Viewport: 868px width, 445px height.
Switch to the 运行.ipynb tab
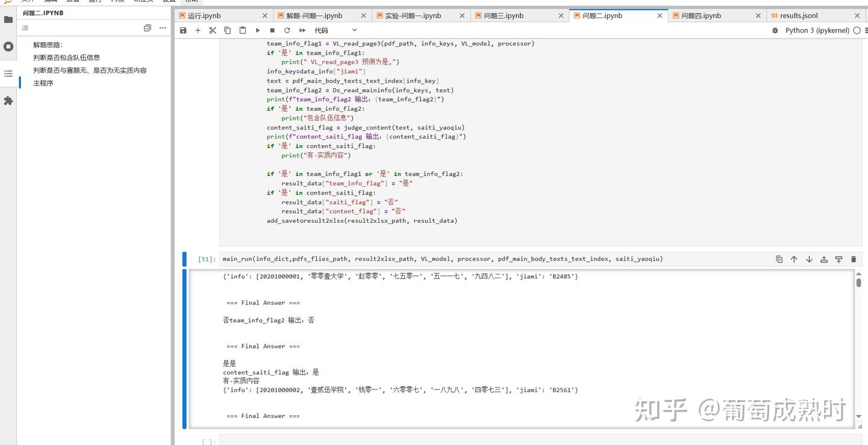pyautogui.click(x=224, y=16)
